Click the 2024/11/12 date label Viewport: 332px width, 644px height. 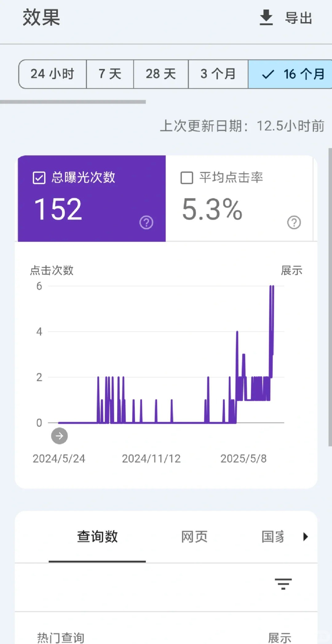click(x=151, y=458)
